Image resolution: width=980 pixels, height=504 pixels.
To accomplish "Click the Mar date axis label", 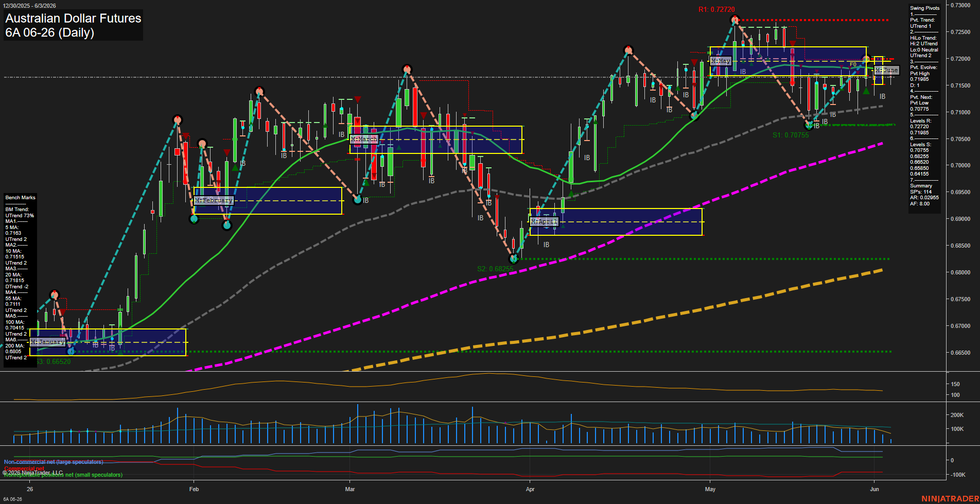I will [x=350, y=489].
